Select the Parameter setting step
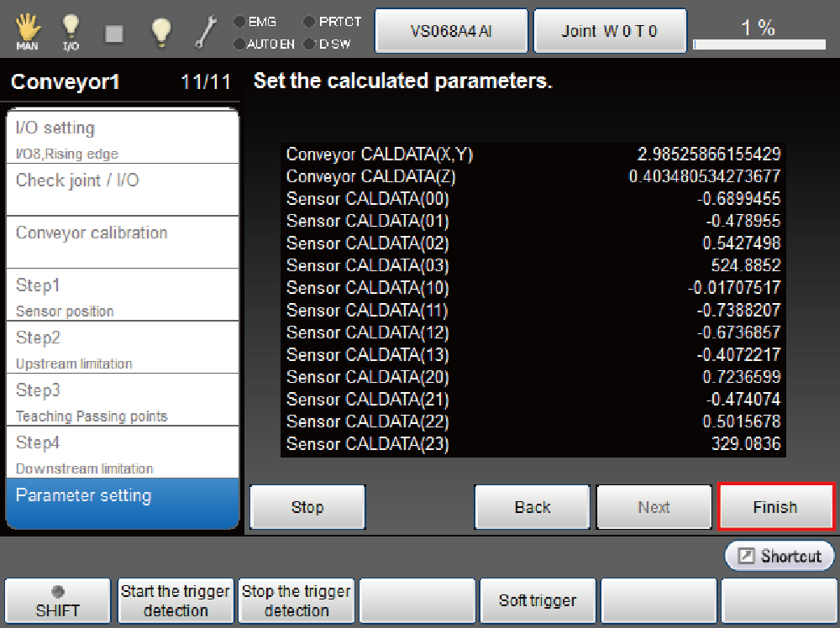Image resolution: width=840 pixels, height=628 pixels. [122, 502]
